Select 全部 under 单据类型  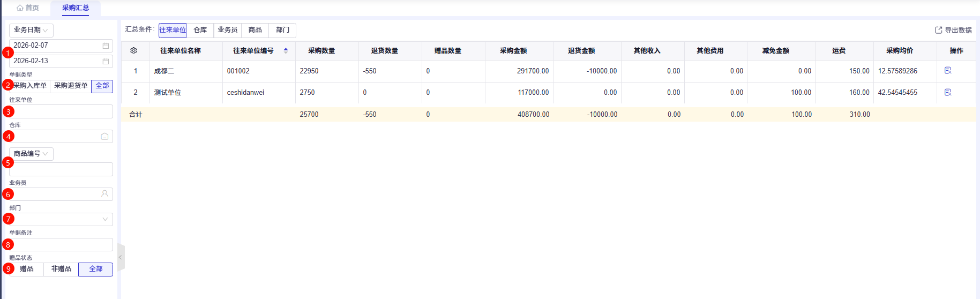(x=102, y=86)
